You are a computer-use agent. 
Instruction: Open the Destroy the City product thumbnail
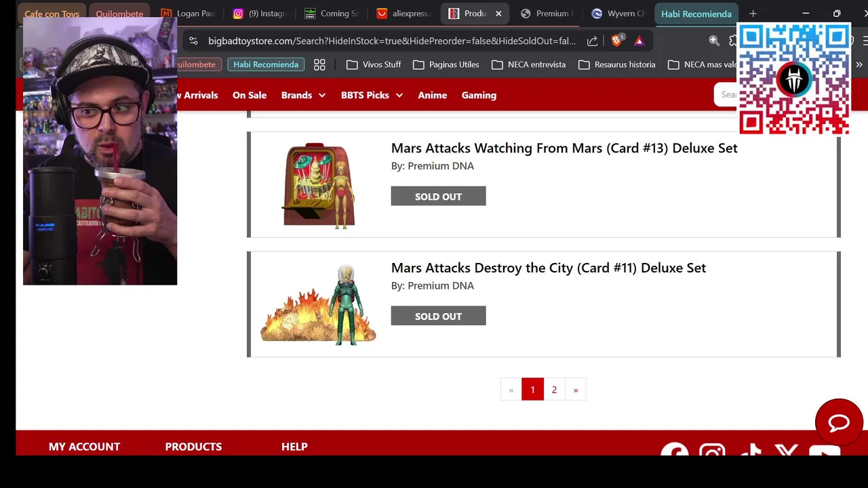click(318, 305)
